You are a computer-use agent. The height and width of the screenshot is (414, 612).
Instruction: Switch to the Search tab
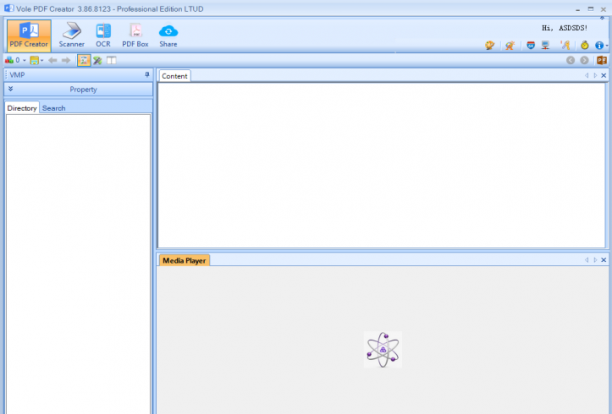point(53,108)
